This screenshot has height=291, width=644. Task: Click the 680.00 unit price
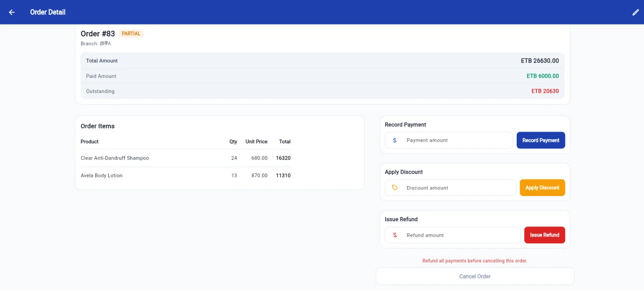[259, 158]
